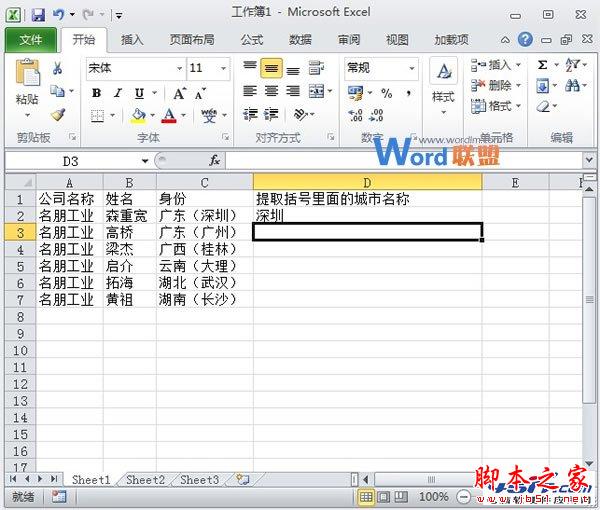
Task: Switch to the 公式 Formulas tab
Action: click(x=252, y=39)
